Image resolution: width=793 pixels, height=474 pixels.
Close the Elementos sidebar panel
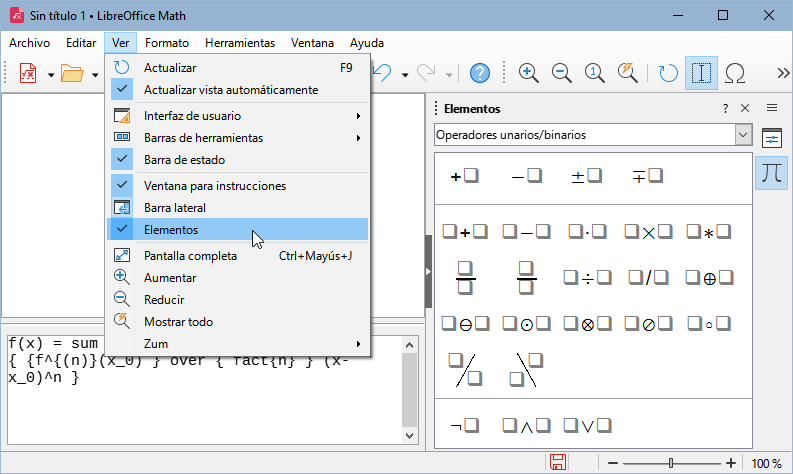point(745,108)
